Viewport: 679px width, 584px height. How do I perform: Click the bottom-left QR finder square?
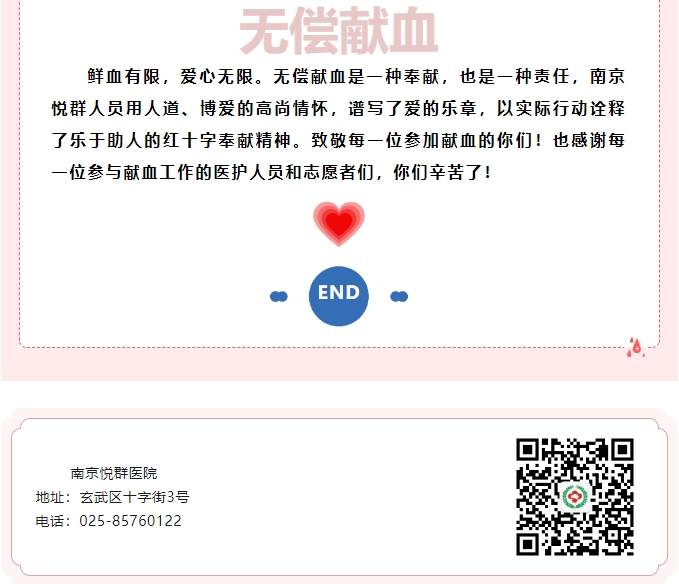pos(527,544)
